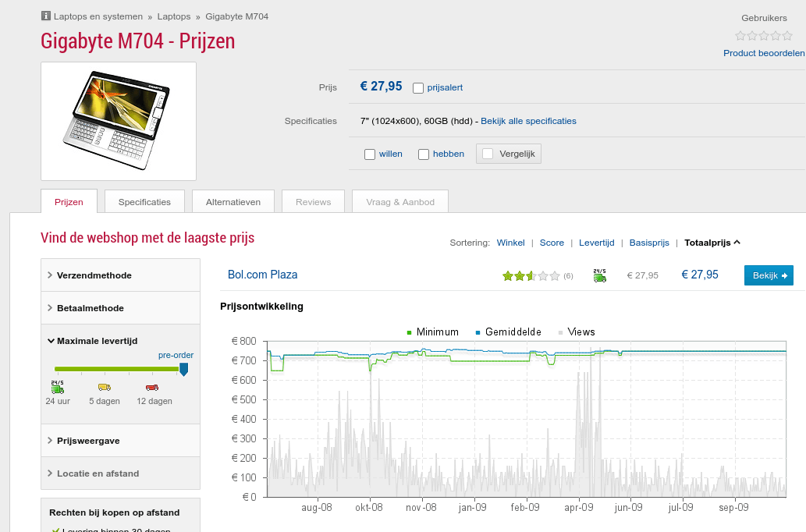This screenshot has width=806, height=532.
Task: Tick the willen checkbox
Action: (x=370, y=154)
